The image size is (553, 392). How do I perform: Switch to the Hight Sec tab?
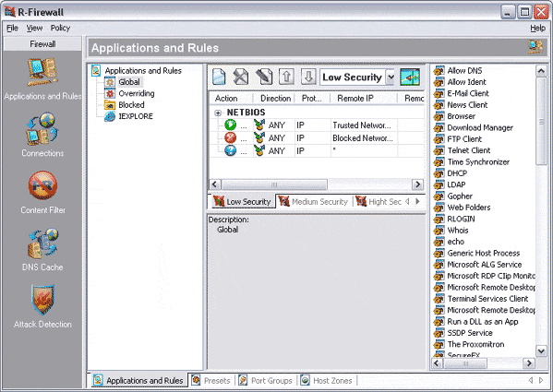(x=379, y=202)
